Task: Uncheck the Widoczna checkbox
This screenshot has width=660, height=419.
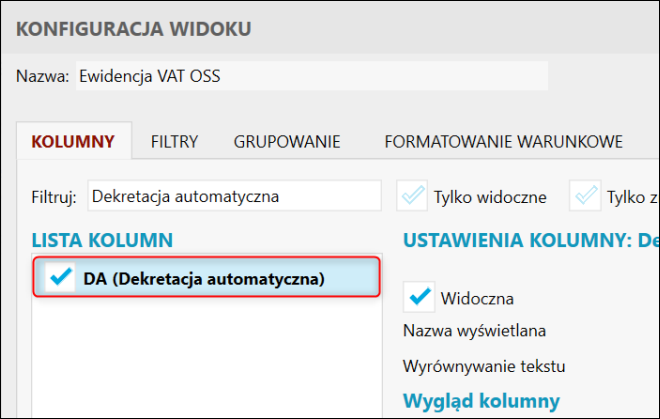Action: (x=420, y=297)
